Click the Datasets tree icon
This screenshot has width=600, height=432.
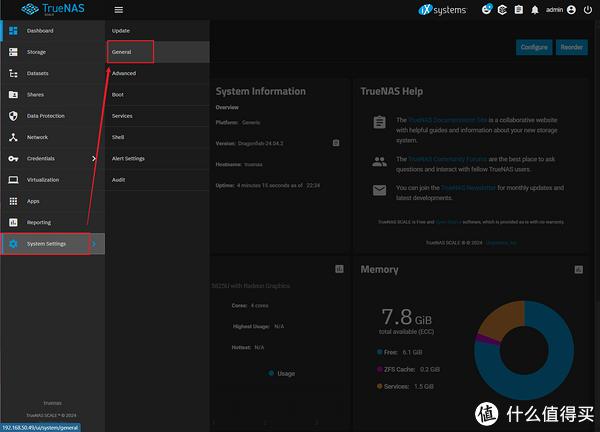click(13, 73)
